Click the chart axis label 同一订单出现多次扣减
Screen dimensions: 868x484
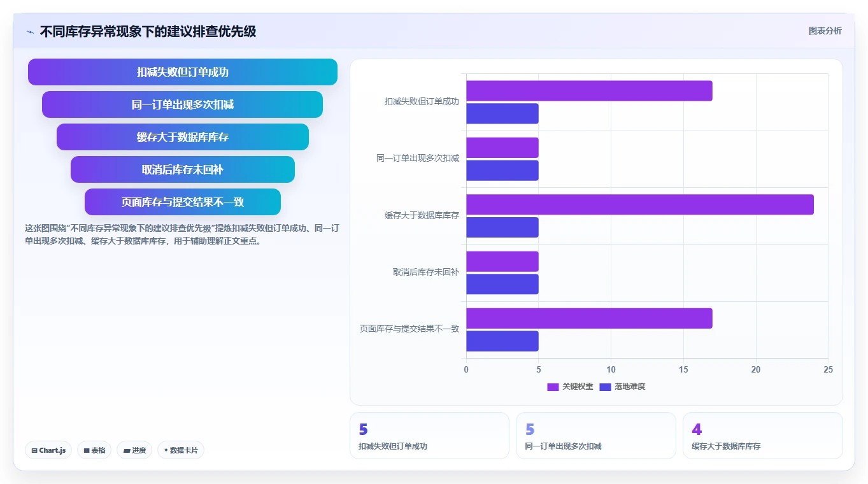point(418,158)
